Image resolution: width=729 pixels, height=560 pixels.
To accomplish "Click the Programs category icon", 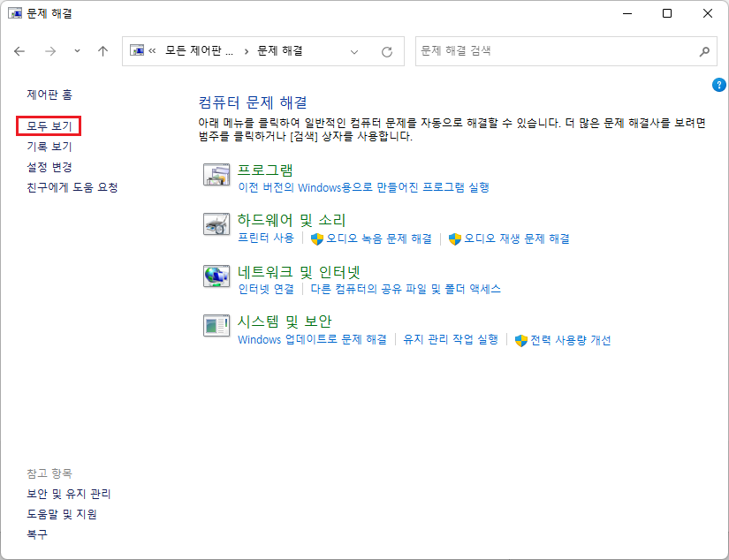I will coord(216,175).
